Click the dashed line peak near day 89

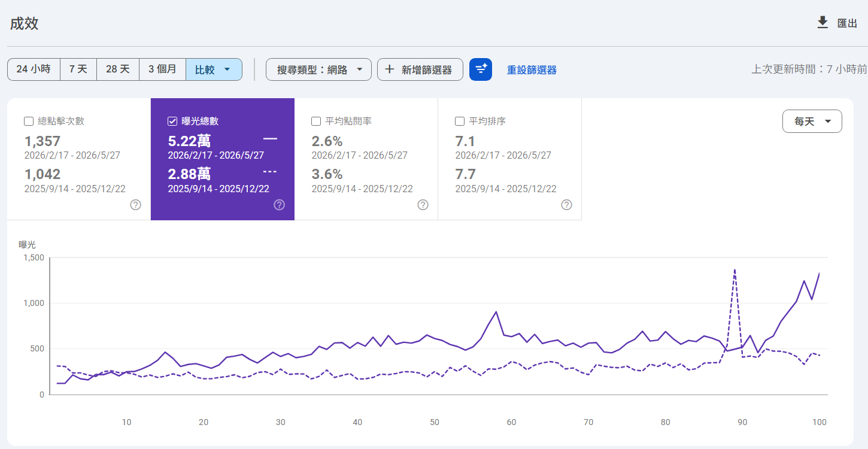pos(735,269)
